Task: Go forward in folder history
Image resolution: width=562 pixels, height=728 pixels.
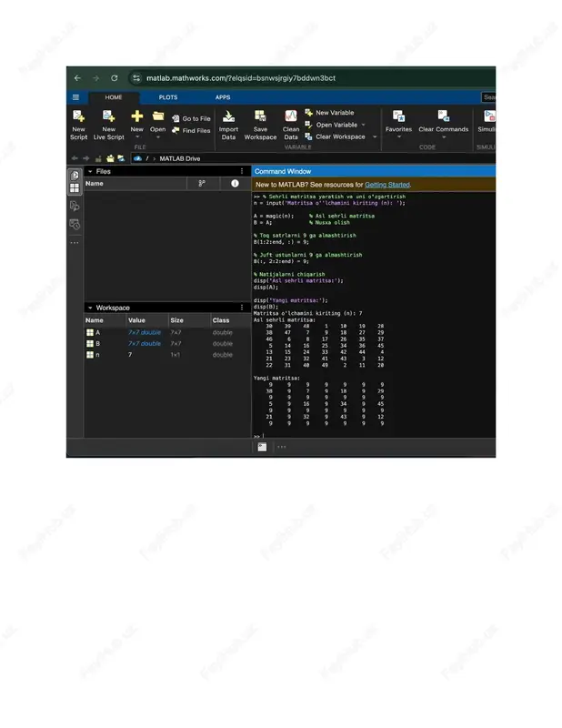Action: [85, 158]
